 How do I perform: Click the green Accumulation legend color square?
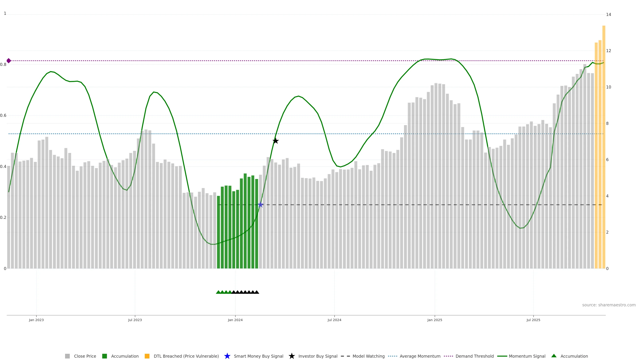coord(104,356)
